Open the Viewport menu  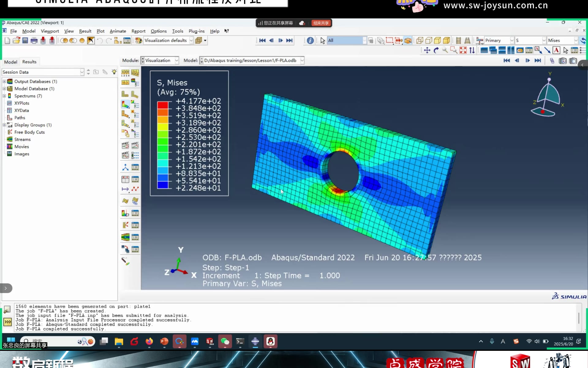(x=50, y=31)
